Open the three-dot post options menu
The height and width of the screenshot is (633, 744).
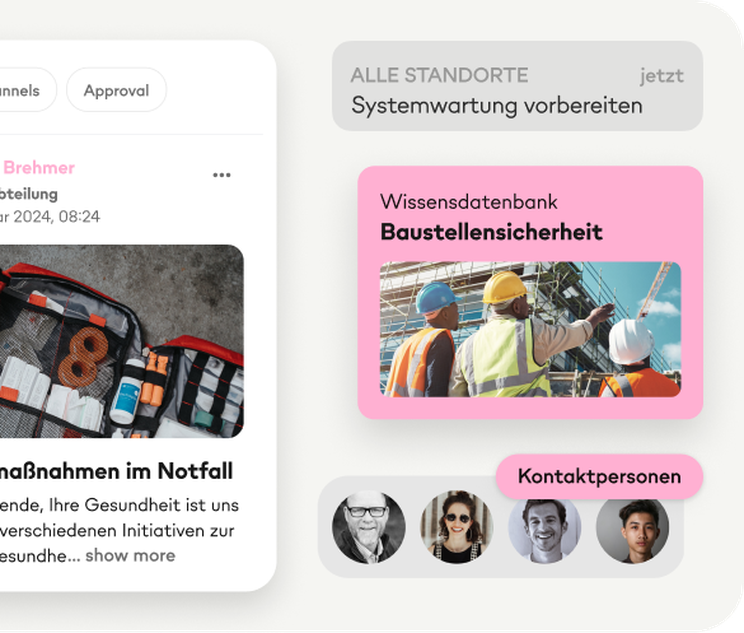click(222, 175)
